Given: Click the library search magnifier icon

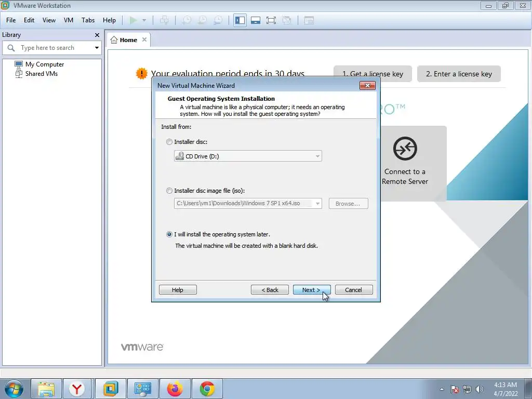Looking at the screenshot, I should 11,48.
